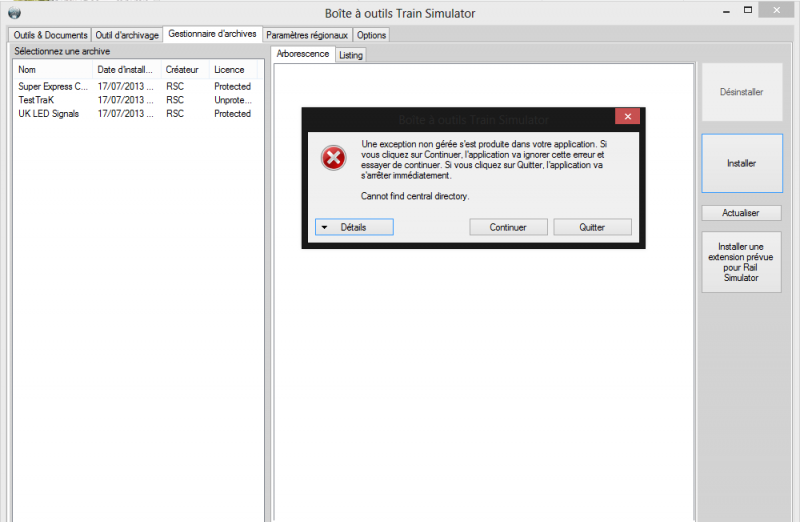The width and height of the screenshot is (800, 522).
Task: Close the error dialog with red X
Action: point(628,116)
